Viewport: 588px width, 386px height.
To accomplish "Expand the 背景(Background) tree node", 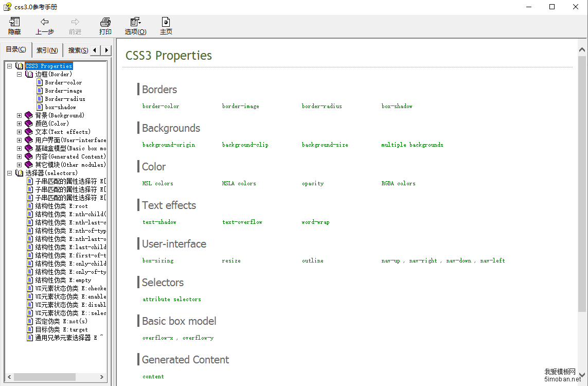I will tap(20, 115).
